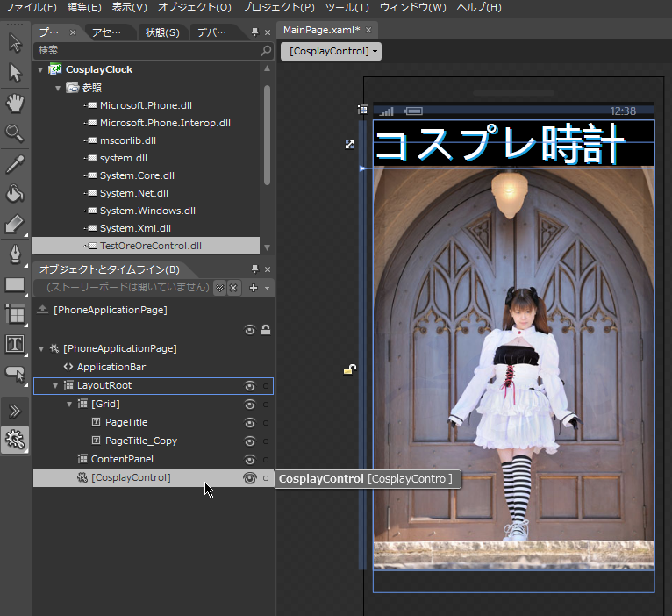Open the storyboard picker double-chevron button
Screen dimensions: 672x616
click(220, 288)
